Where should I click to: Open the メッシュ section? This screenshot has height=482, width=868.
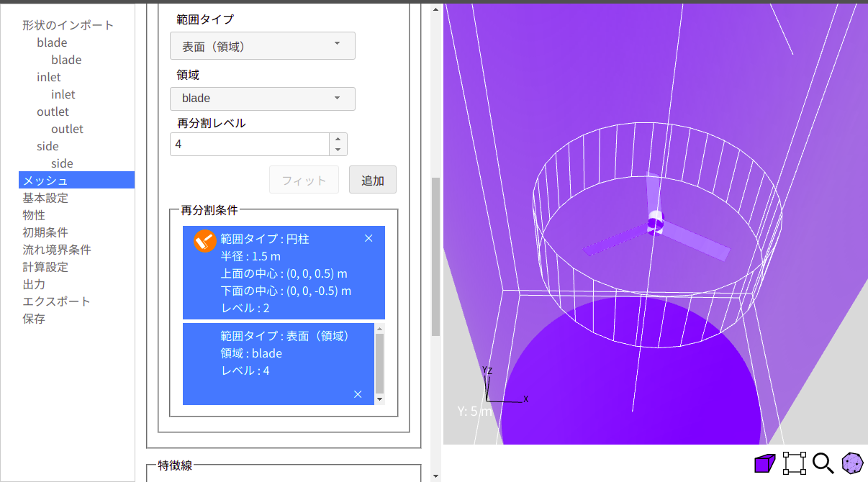[77, 181]
